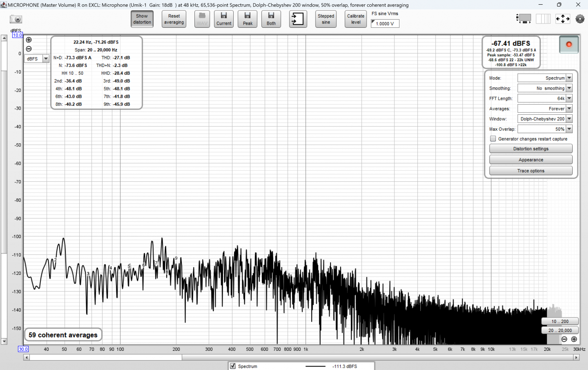
Task: Click -67.41 dBFS level readout
Action: coord(511,43)
